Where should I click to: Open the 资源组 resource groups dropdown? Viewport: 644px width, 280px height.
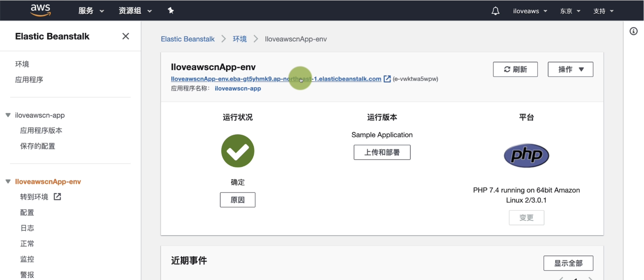tap(135, 11)
